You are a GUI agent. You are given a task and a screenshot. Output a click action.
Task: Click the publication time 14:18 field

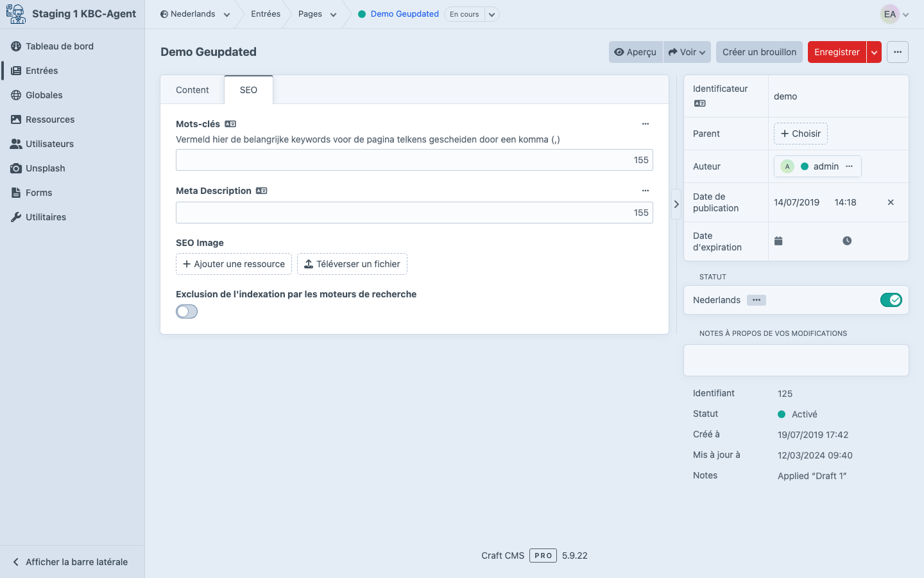(846, 202)
